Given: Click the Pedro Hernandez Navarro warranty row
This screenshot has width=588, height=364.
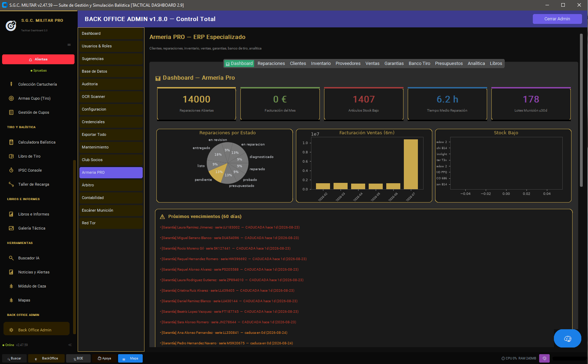Looking at the screenshot, I should [x=226, y=343].
